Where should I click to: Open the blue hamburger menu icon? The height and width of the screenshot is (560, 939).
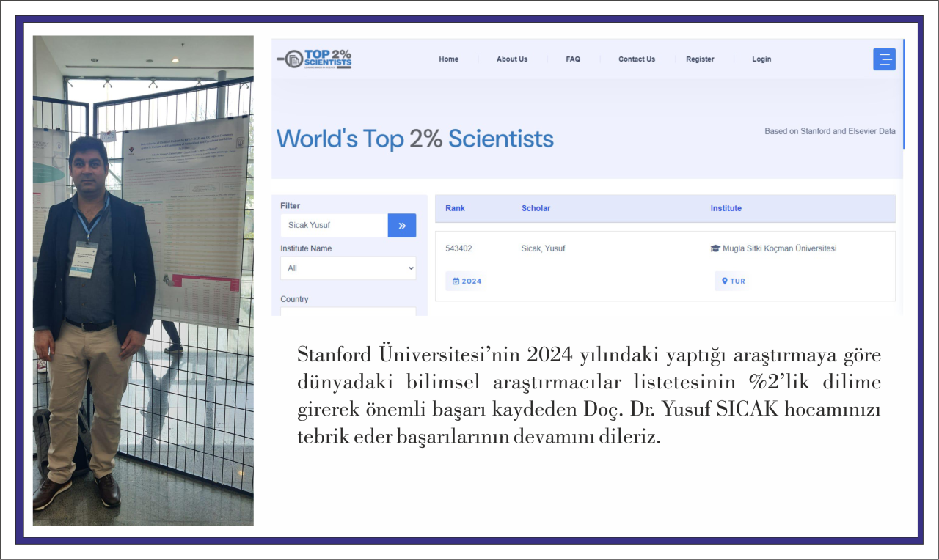884,59
